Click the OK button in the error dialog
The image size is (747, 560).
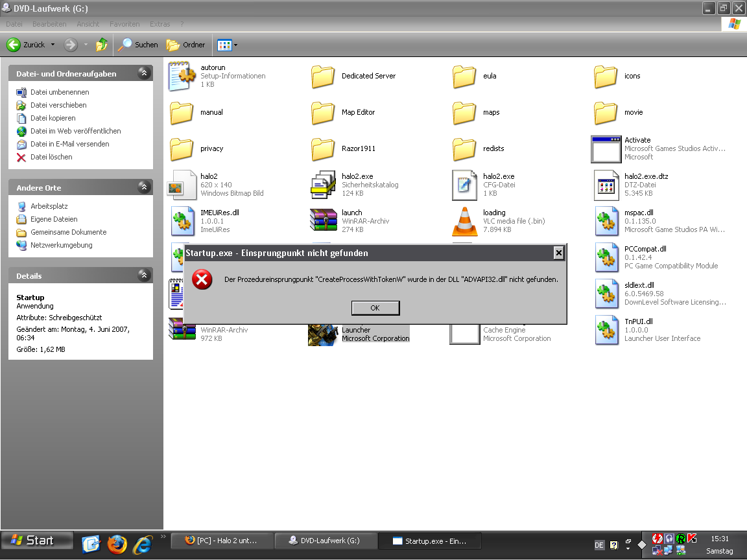[375, 308]
